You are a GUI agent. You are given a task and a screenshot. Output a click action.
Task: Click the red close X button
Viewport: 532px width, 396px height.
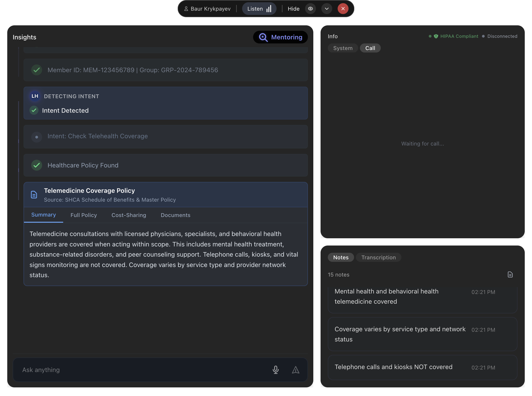click(343, 9)
